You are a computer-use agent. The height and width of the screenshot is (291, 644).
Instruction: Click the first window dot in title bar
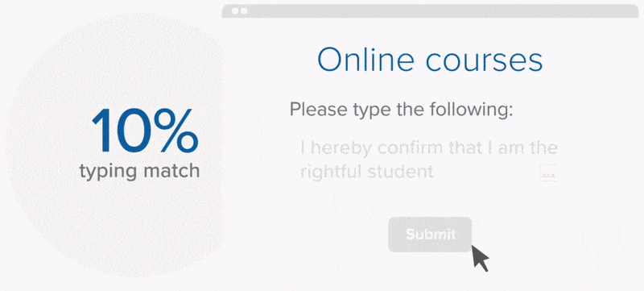235,11
